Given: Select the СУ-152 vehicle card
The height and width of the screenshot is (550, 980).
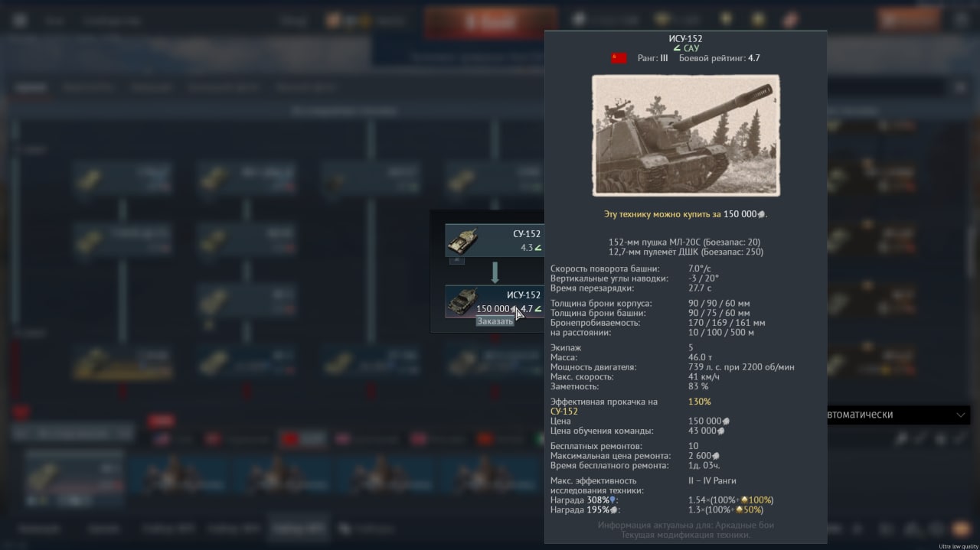Looking at the screenshot, I should 494,240.
